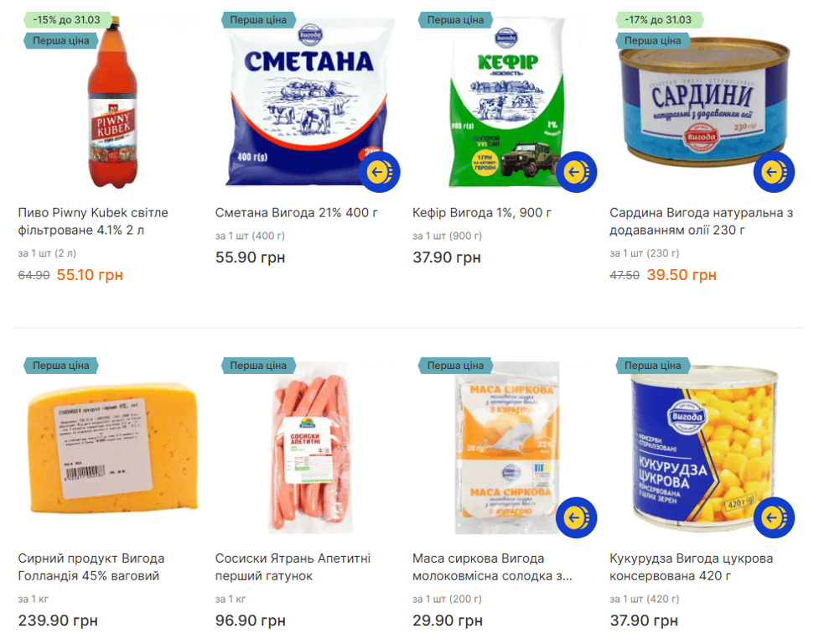819x644 pixels.
Task: Click the Перша ціна badge on the cheese product
Action: pos(61,366)
